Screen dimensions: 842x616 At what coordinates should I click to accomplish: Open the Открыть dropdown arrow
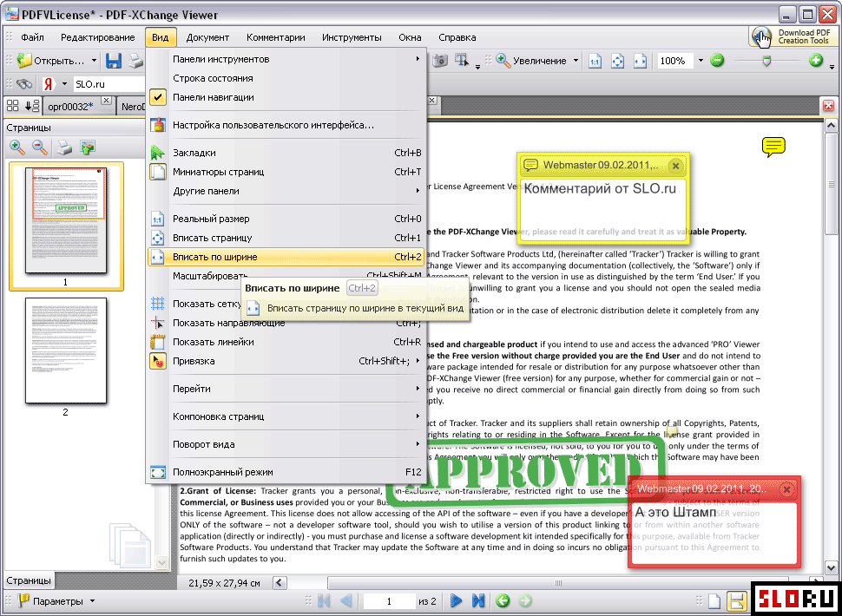pos(94,61)
